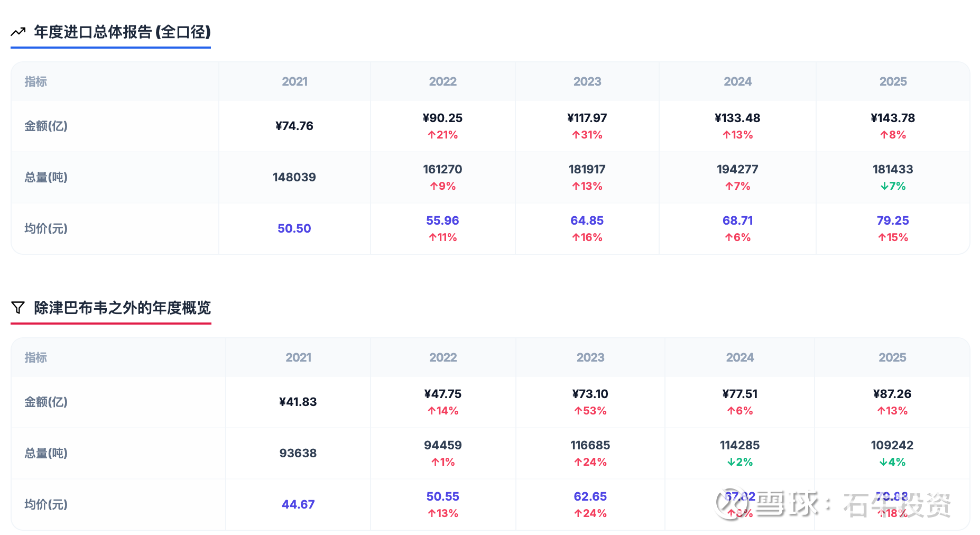Select the 2021 column header in top table
The width and height of the screenshot is (980, 535).
[x=294, y=81]
